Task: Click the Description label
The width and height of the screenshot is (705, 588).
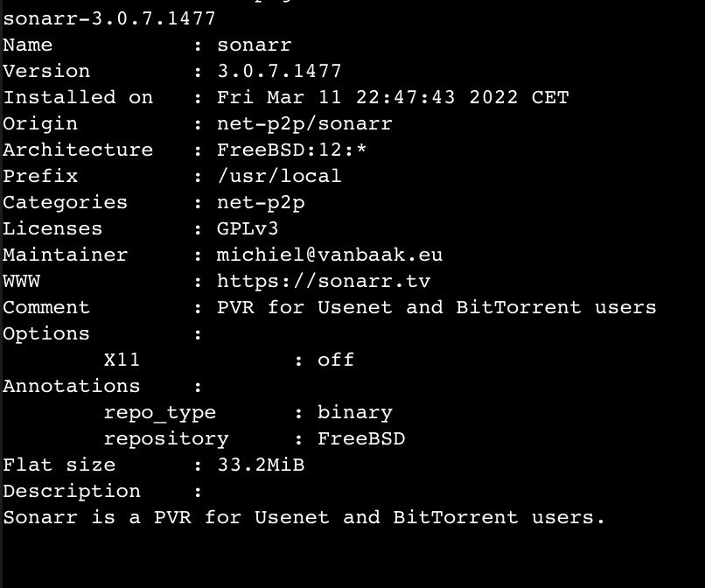Action: pyautogui.click(x=72, y=491)
